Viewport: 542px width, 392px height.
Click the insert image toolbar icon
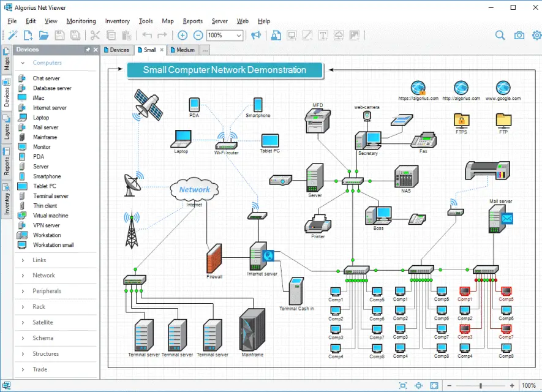tap(355, 35)
